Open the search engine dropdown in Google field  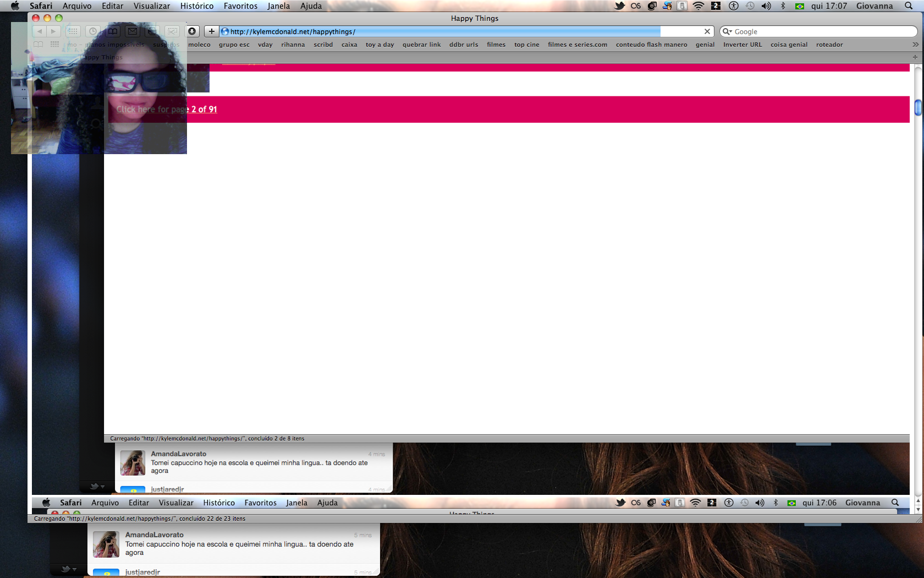(727, 31)
